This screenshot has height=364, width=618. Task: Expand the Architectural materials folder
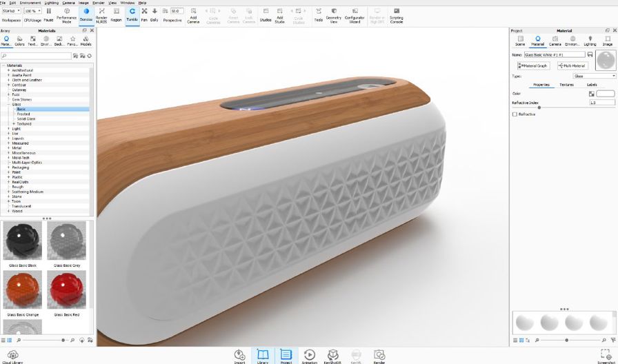pos(9,70)
